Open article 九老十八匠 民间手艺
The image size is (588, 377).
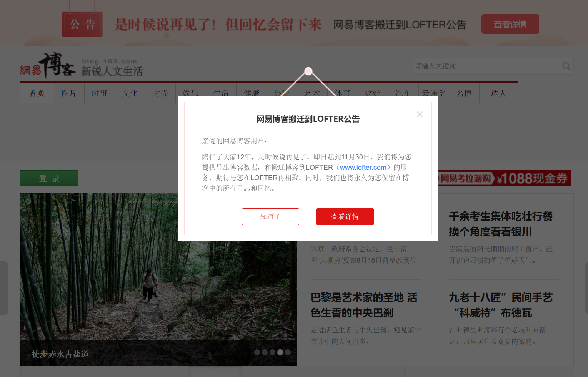501,305
